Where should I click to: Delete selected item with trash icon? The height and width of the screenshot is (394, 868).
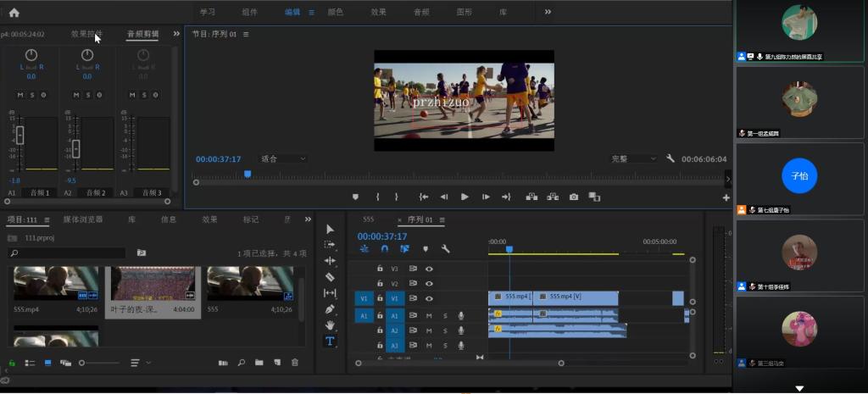pos(295,363)
